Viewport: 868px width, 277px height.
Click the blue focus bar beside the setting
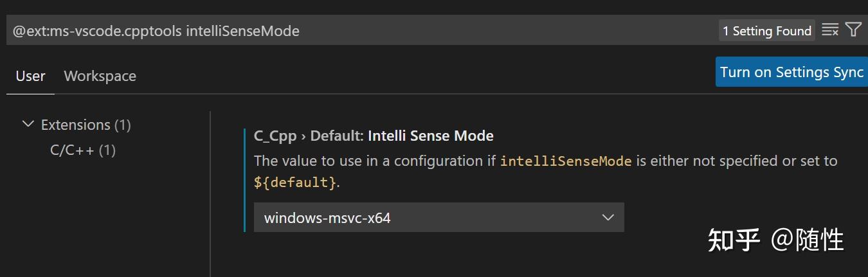tap(245, 180)
